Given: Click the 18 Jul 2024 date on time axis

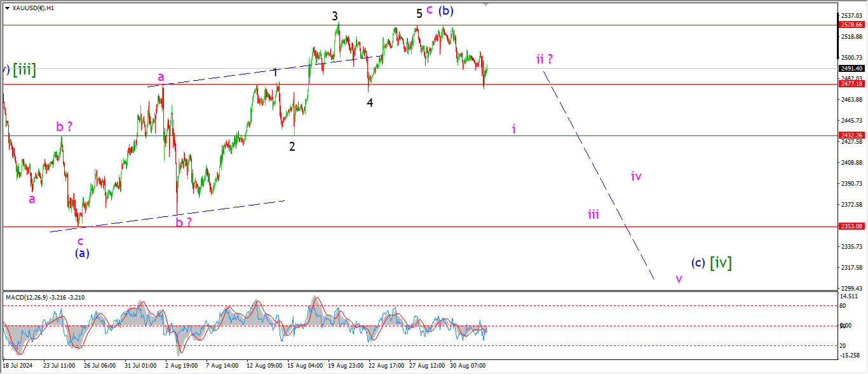Looking at the screenshot, I should click(x=18, y=366).
